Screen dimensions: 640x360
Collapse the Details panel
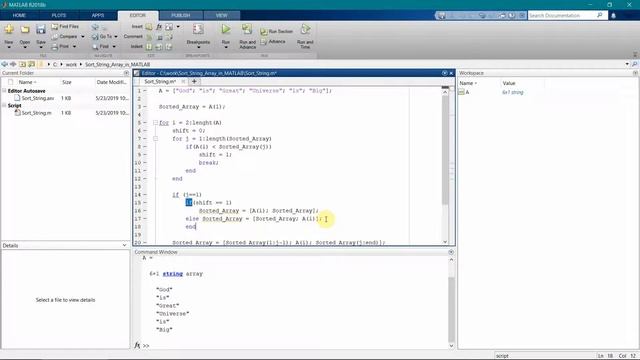pos(124,245)
